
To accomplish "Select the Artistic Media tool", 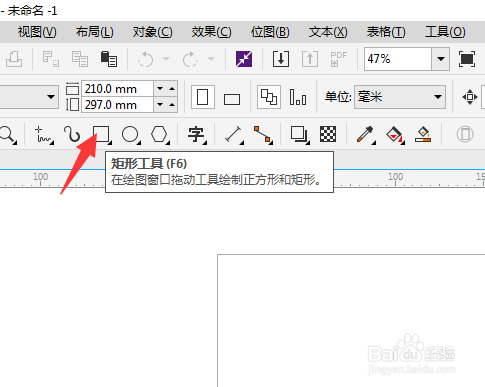I will 72,135.
